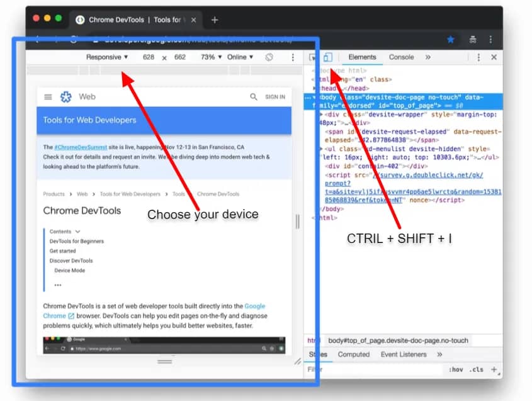532x401 pixels.
Task: Click the Chrome DevTools breadcrumb
Action: pyautogui.click(x=218, y=194)
